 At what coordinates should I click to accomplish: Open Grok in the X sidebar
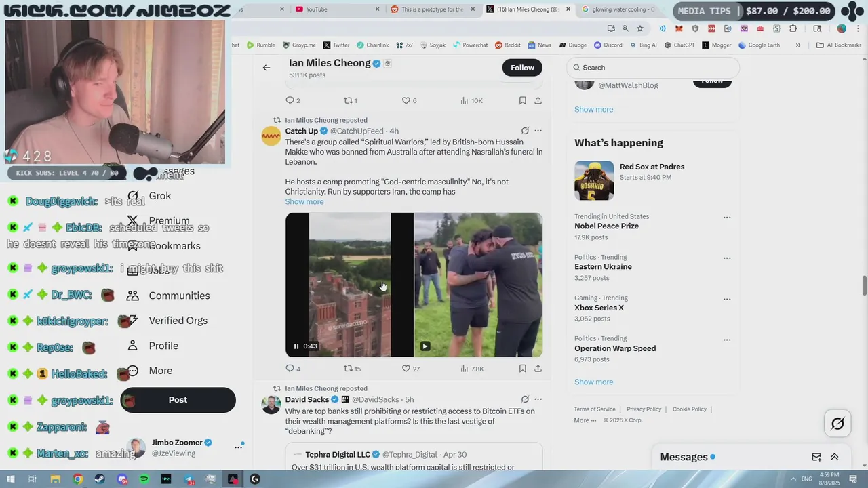149,196
